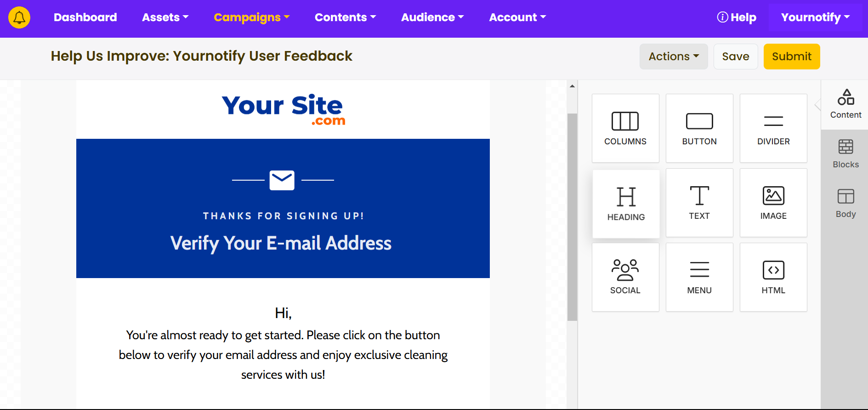Open the Body settings tab
The height and width of the screenshot is (410, 868).
pos(845,204)
